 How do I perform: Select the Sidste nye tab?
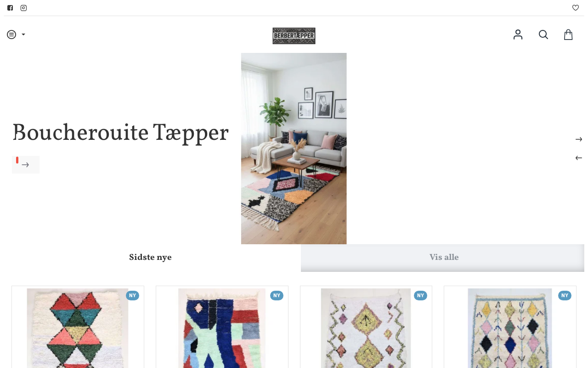[x=150, y=258]
